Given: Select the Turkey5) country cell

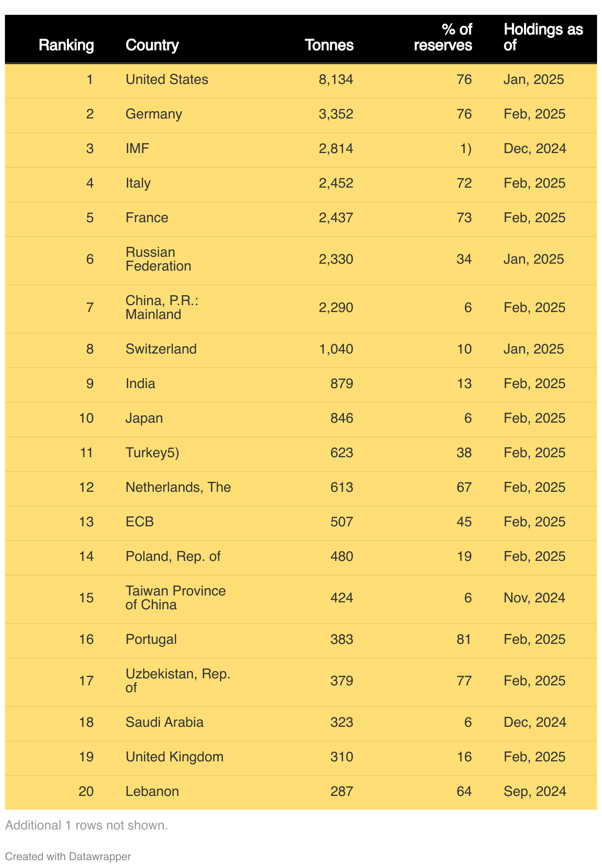Looking at the screenshot, I should click(x=152, y=453).
